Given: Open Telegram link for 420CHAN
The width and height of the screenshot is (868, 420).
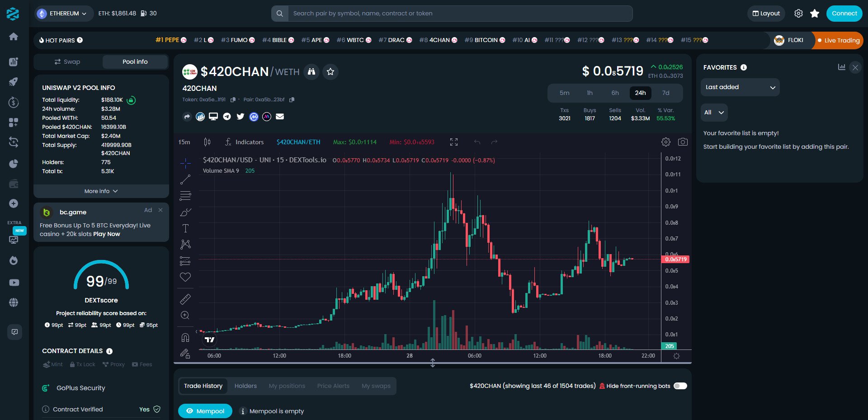Looking at the screenshot, I should [x=227, y=117].
